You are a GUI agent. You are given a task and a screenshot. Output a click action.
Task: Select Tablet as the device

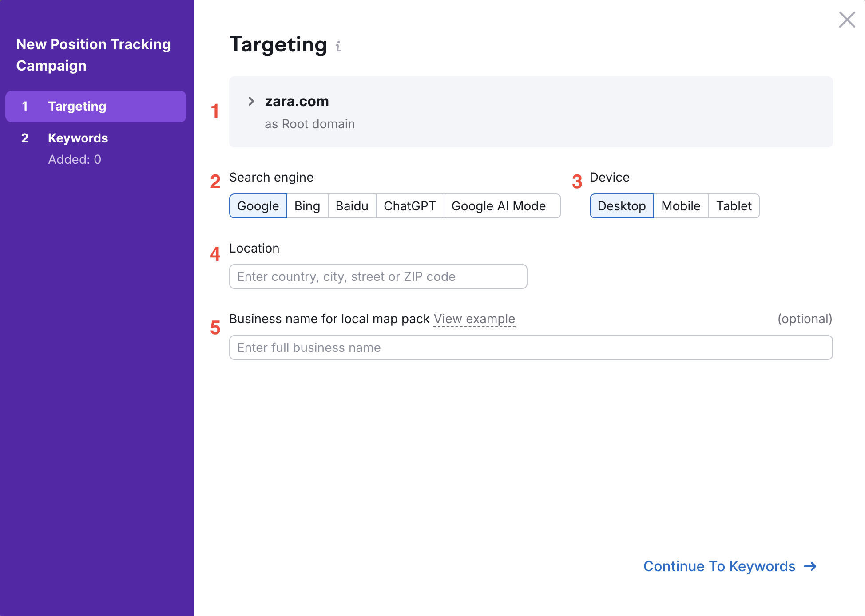(x=734, y=206)
